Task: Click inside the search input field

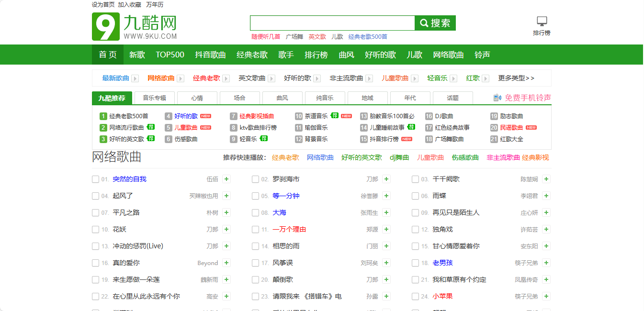Action: point(332,22)
